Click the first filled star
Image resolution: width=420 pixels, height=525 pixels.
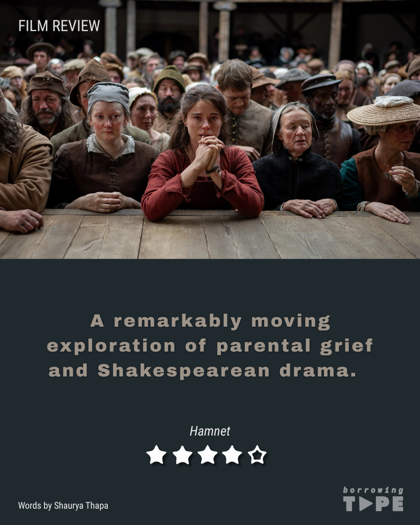[156, 455]
